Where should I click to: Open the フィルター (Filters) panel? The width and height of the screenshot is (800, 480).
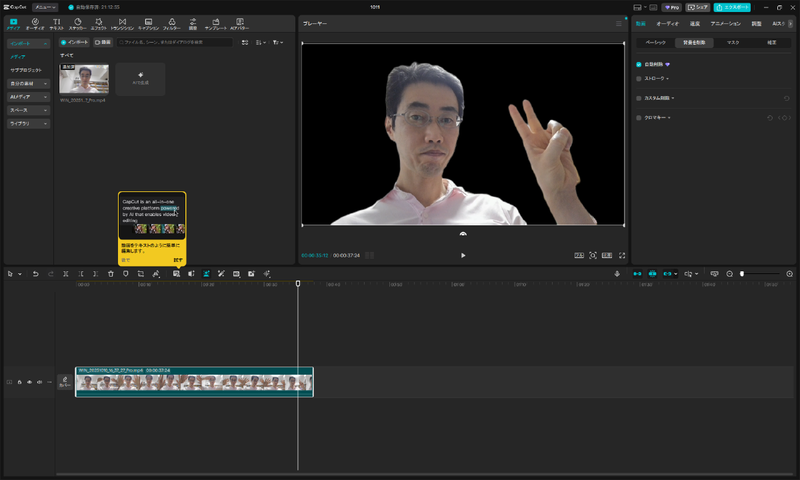(172, 22)
